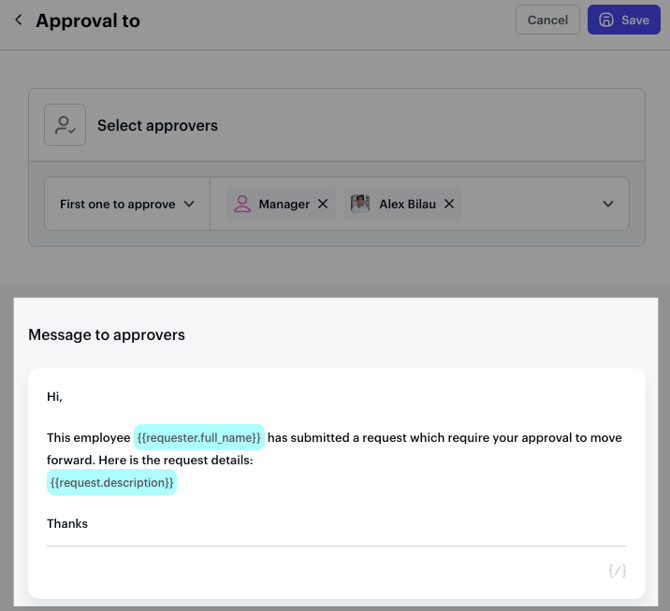Screen dimensions: 670x611
Task: Click the Manager role icon
Action: point(242,204)
